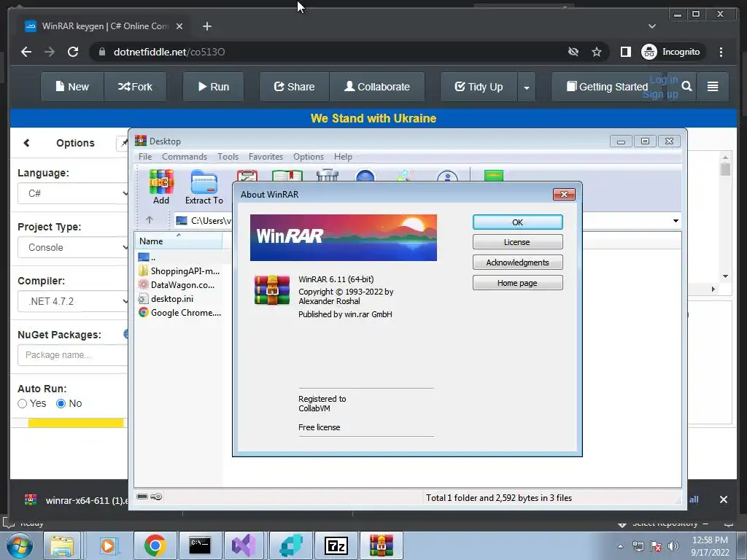Click the Incognito profile indicator

tap(671, 52)
